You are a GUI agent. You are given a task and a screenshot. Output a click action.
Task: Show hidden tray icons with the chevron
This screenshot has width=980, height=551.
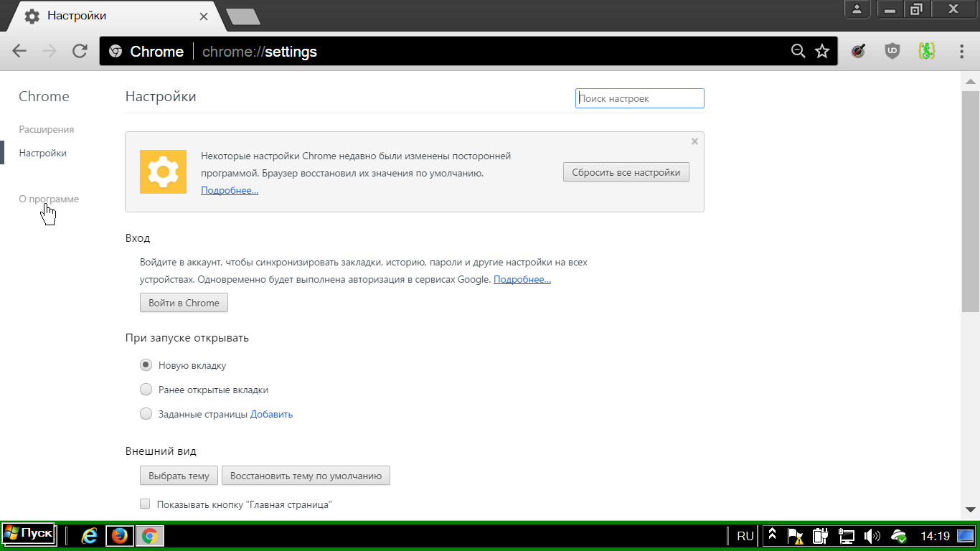click(773, 535)
